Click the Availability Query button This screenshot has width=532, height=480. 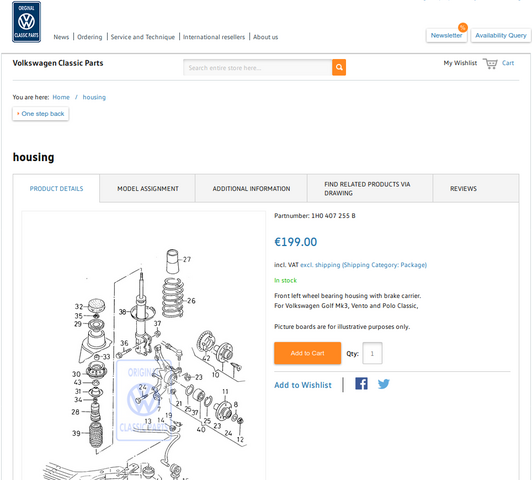pyautogui.click(x=500, y=35)
